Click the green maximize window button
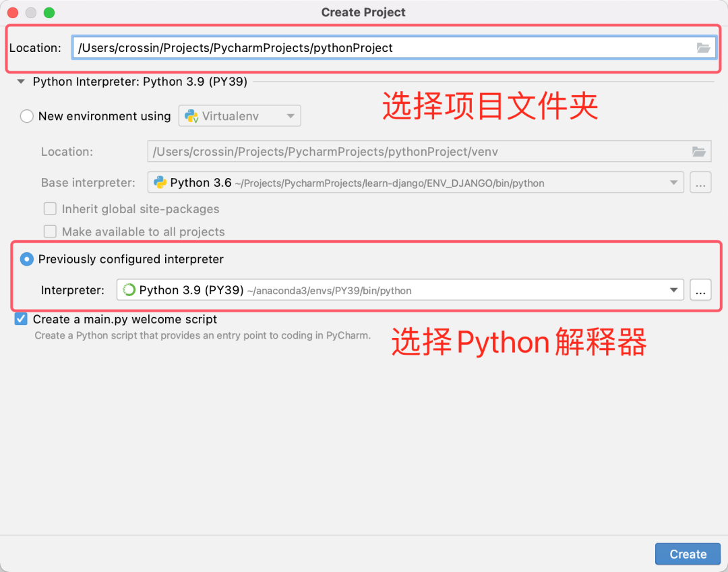Viewport: 728px width, 572px height. click(x=49, y=13)
